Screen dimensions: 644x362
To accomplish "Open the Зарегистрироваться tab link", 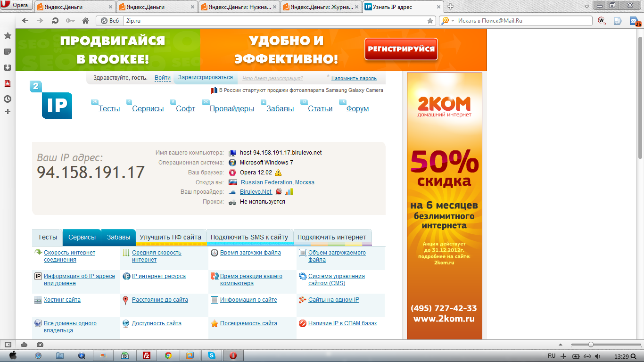I will click(206, 78).
